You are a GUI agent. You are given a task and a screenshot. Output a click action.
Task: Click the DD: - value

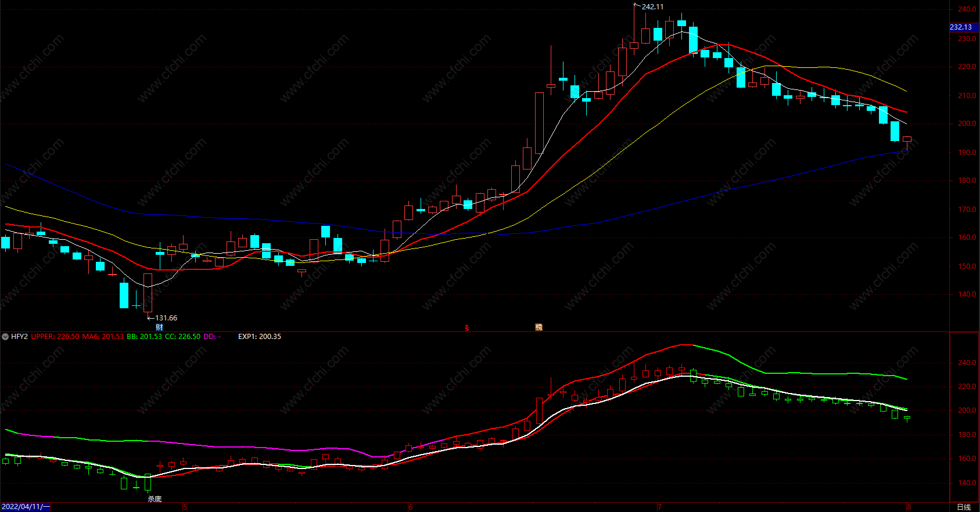pyautogui.click(x=212, y=337)
